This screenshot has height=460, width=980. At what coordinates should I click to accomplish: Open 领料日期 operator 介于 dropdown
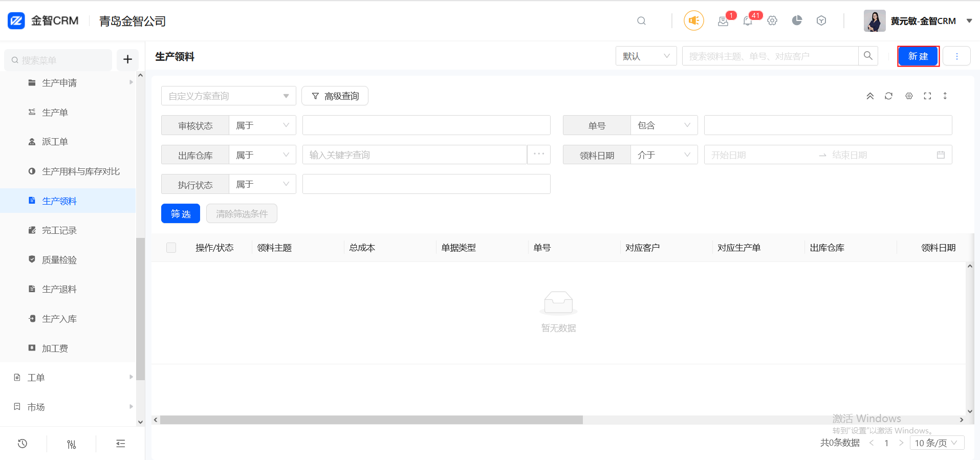tap(664, 155)
